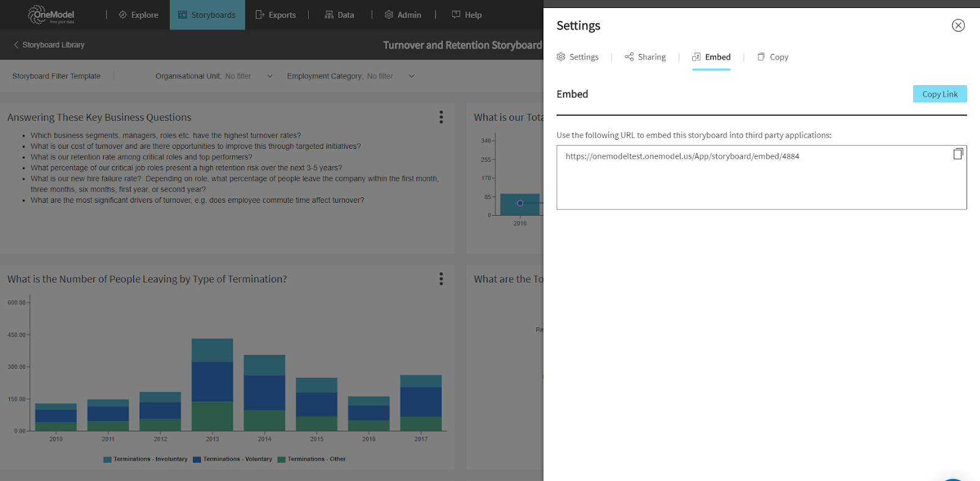Click the Sharing tab icon
This screenshot has width=980, height=481.
click(x=629, y=57)
